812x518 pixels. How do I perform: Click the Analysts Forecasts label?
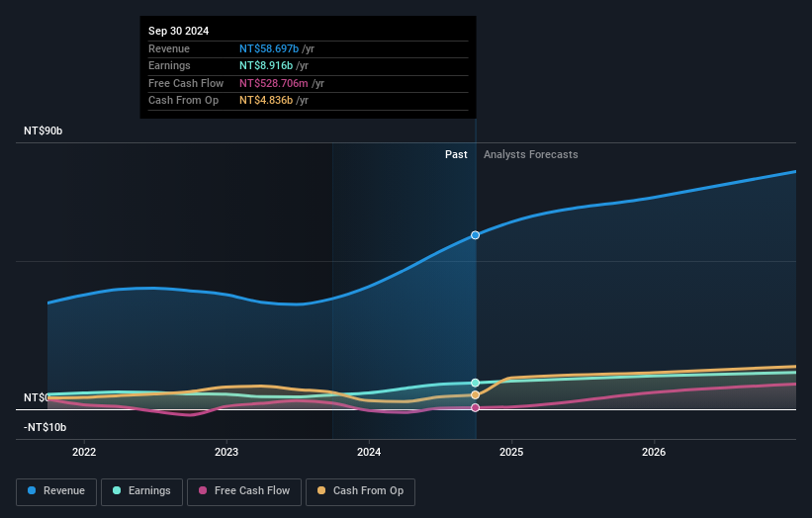point(531,155)
